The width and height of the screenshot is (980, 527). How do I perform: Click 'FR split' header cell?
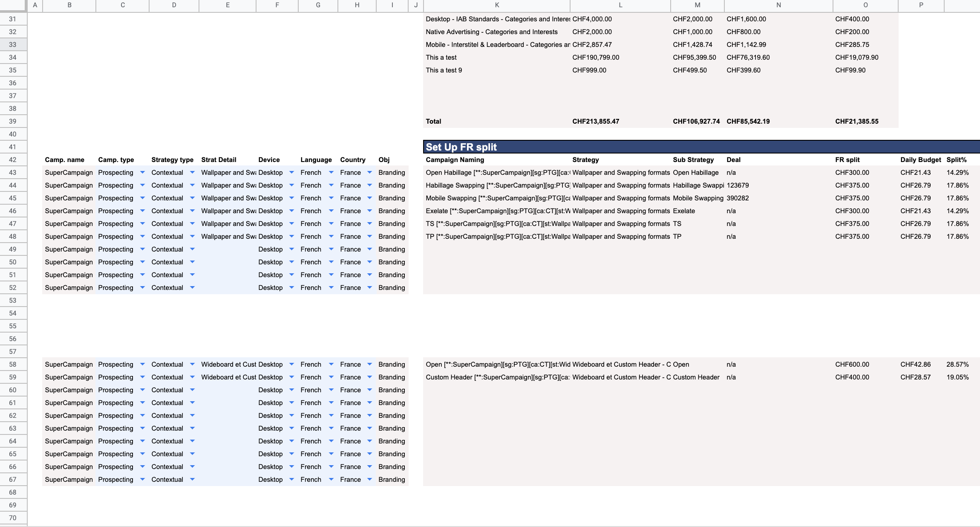[x=865, y=160]
